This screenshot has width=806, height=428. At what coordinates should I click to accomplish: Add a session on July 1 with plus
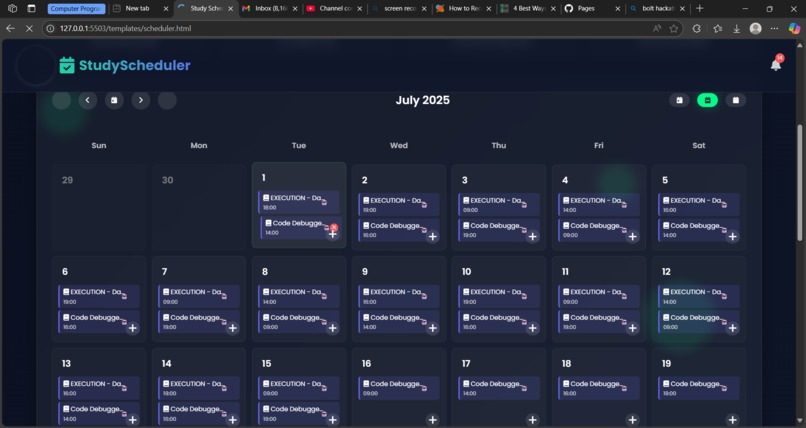pos(333,234)
